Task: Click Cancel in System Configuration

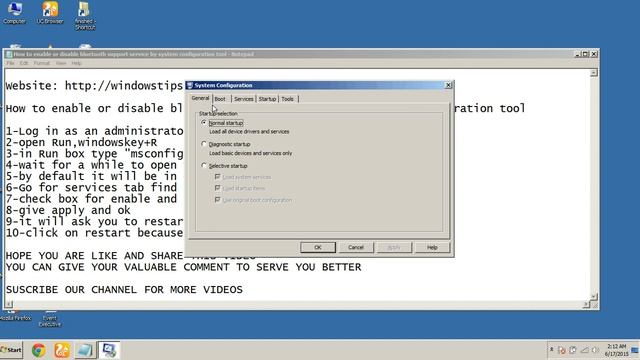Action: (x=356, y=247)
